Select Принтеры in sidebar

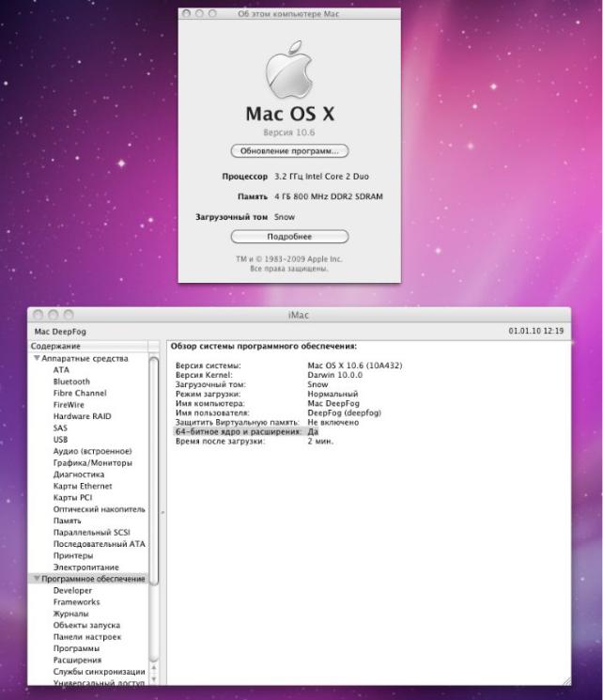click(73, 555)
